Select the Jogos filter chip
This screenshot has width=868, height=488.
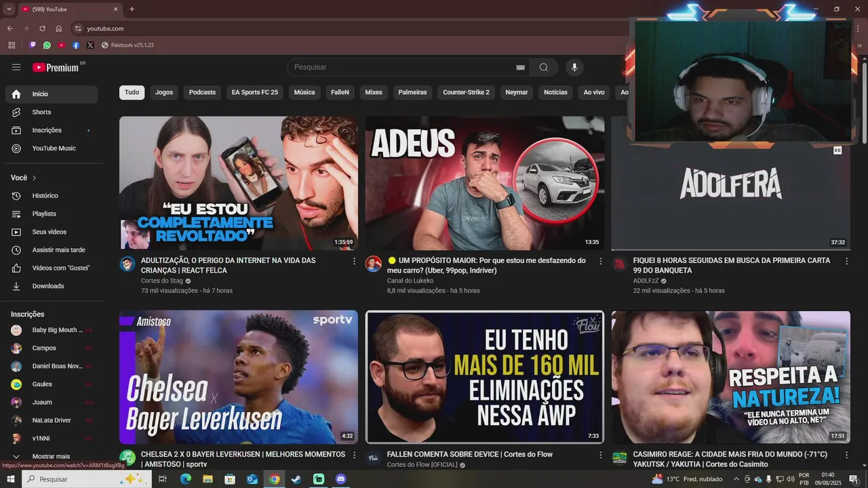click(x=164, y=92)
